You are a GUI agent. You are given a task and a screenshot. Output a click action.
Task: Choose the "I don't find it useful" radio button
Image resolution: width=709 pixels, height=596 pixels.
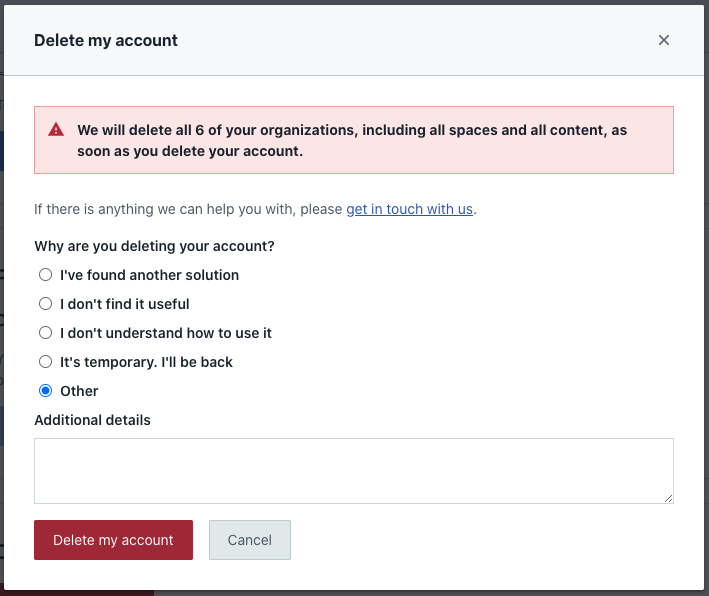click(45, 304)
